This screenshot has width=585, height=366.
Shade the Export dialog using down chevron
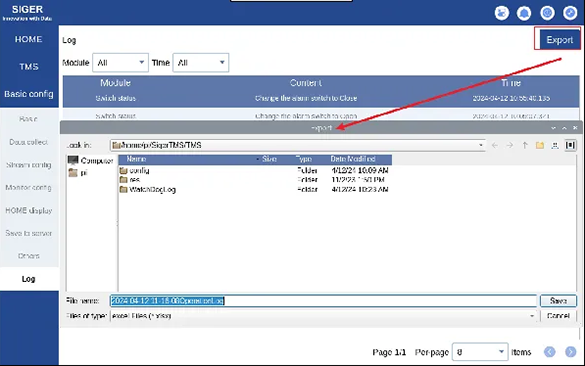pyautogui.click(x=553, y=128)
